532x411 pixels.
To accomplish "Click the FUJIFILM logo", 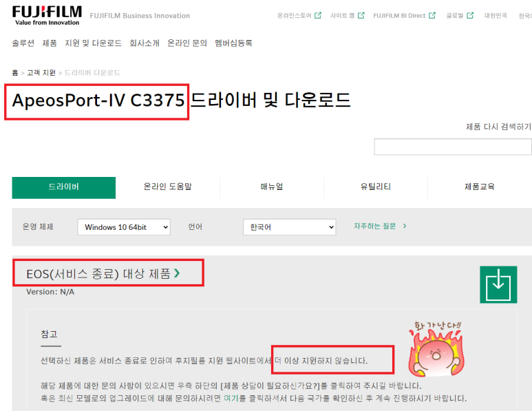I will (47, 16).
